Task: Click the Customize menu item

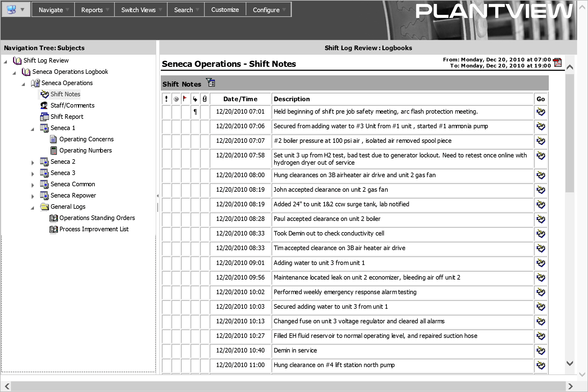Action: coord(225,10)
